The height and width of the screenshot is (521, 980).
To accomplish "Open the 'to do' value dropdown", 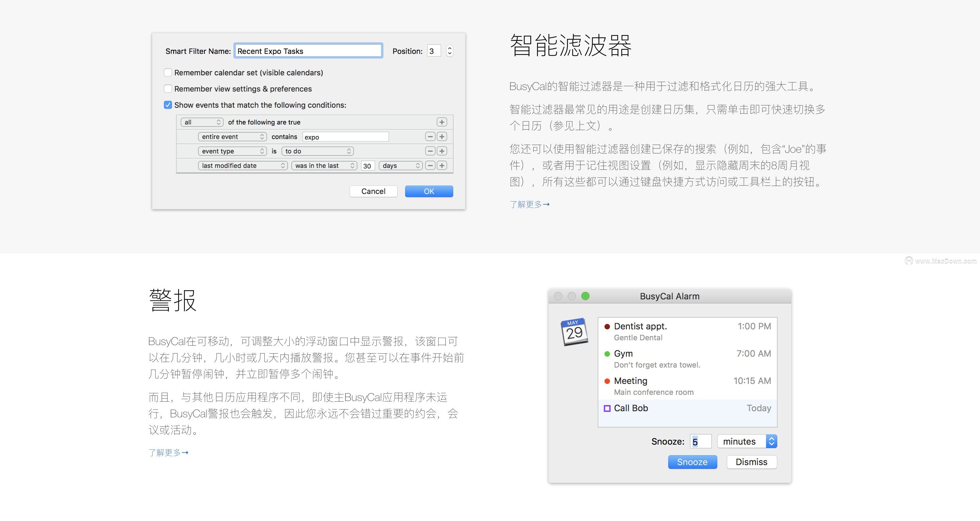I will pyautogui.click(x=318, y=151).
